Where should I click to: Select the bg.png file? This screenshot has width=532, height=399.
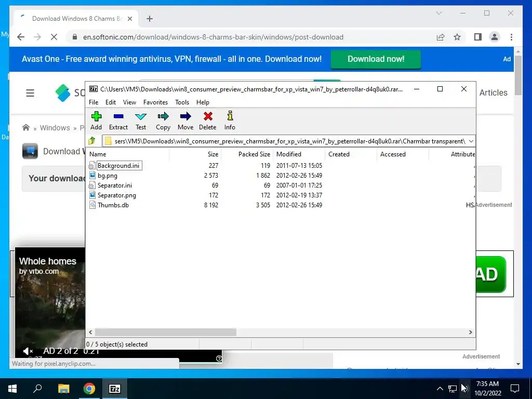107,176
